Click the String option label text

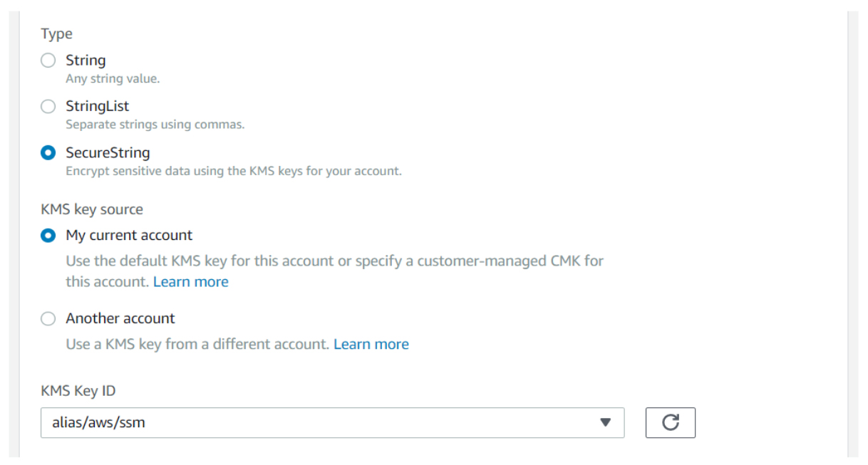[x=86, y=61]
